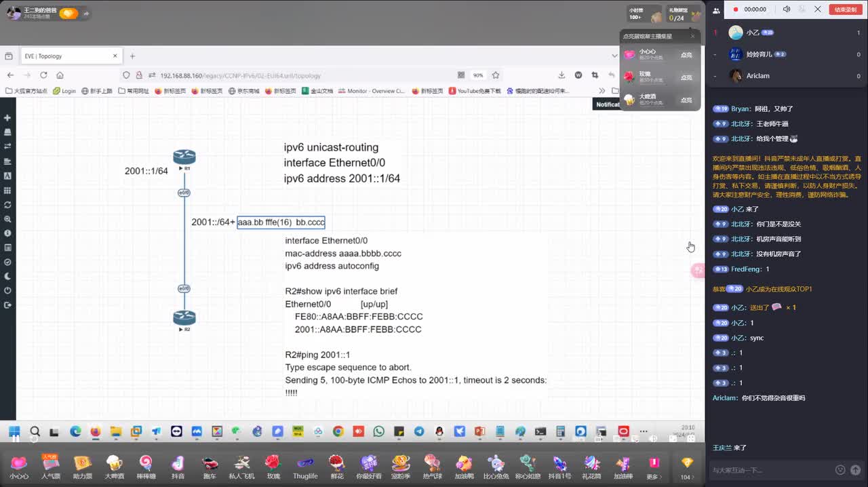Viewport: 868px width, 487px height.
Task: Send the 热气球 gift in gift bar
Action: [x=433, y=467]
